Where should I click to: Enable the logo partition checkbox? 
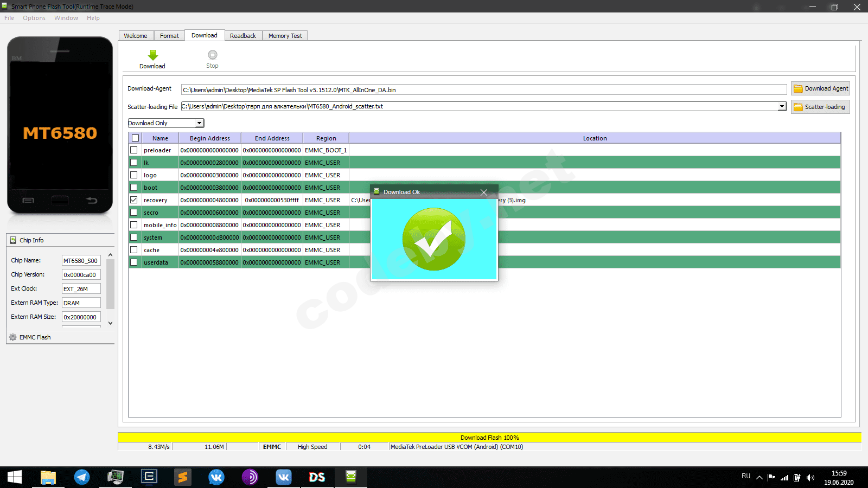click(x=134, y=175)
